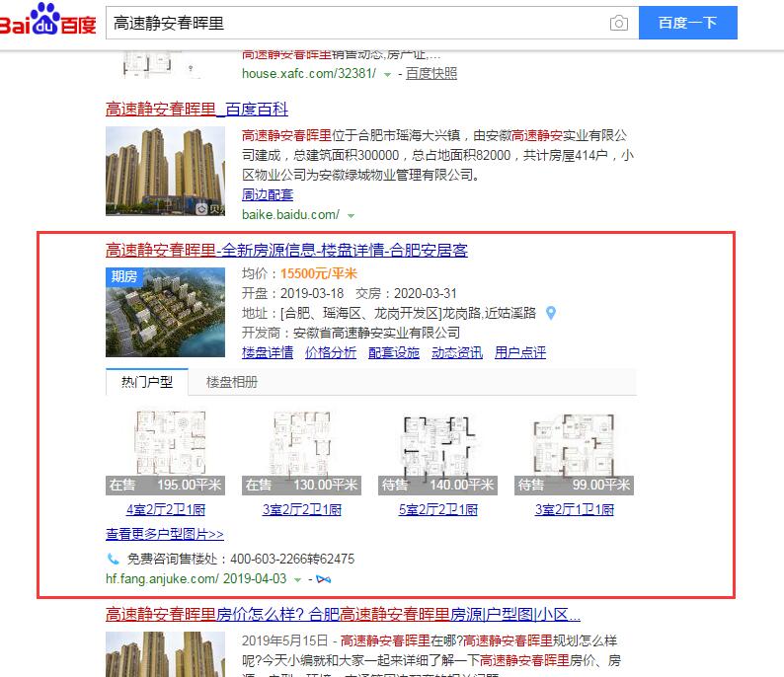Click the Baidu logo

(x=48, y=20)
